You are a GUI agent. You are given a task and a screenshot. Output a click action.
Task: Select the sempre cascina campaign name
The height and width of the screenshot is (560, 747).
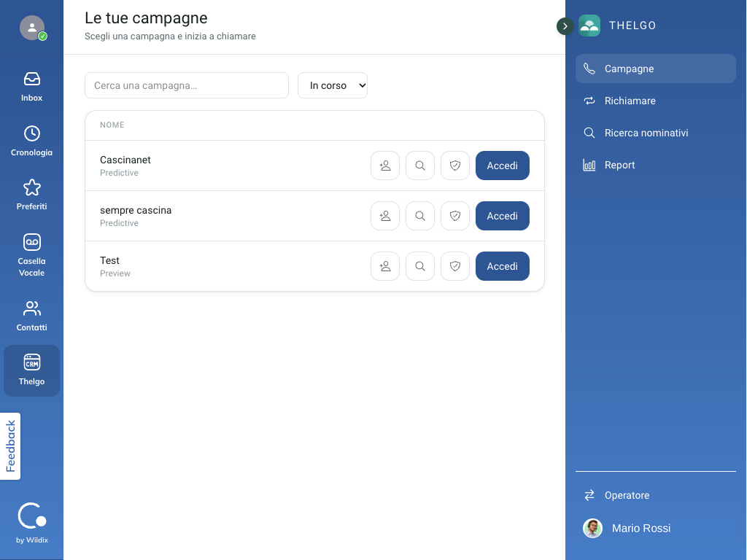coord(136,210)
